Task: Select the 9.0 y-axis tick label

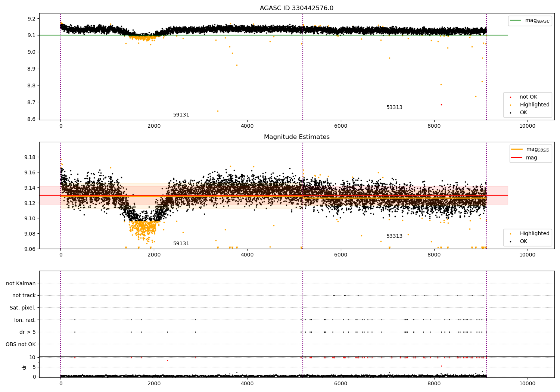Action: (32, 52)
